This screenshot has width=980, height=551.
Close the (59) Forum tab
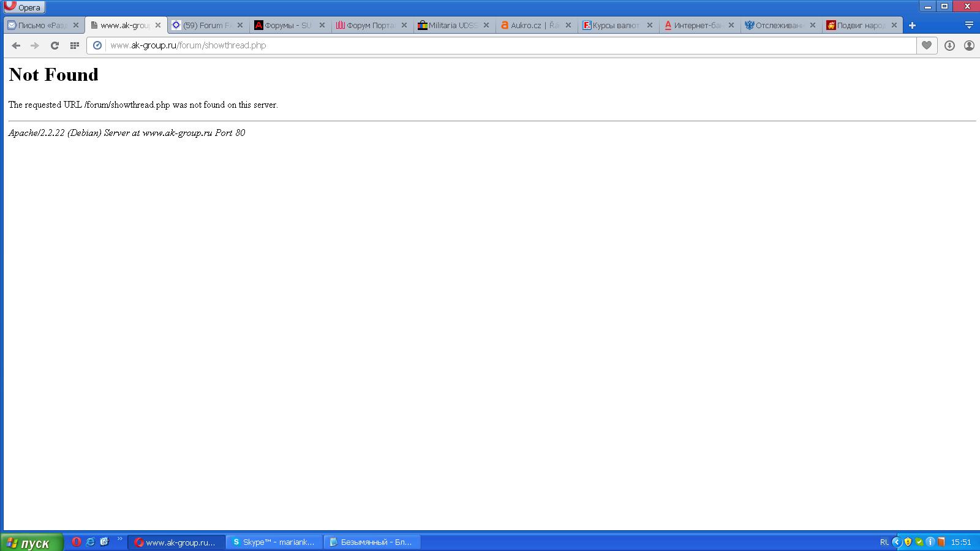tap(240, 25)
